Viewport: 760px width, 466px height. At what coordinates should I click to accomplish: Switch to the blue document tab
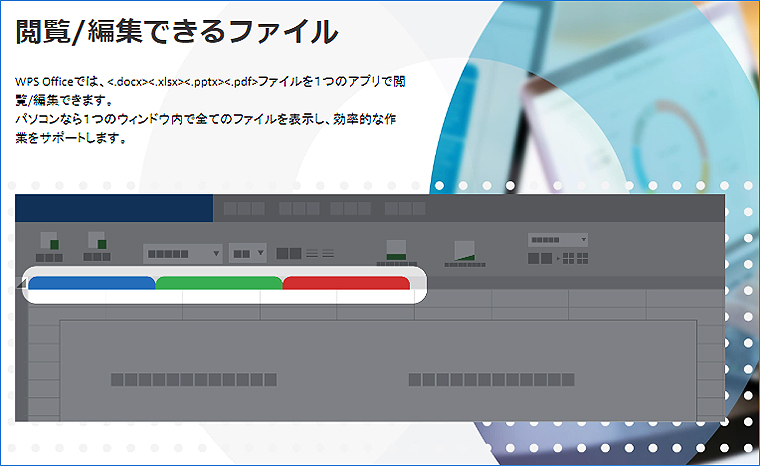(x=91, y=283)
